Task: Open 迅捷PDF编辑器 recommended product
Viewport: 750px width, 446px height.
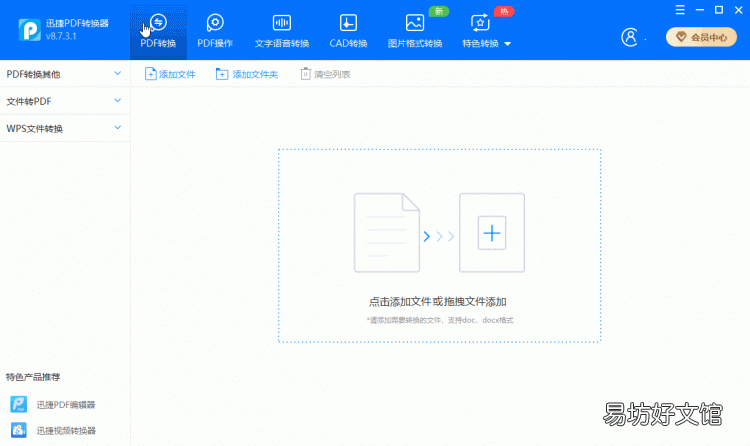Action: (53, 404)
